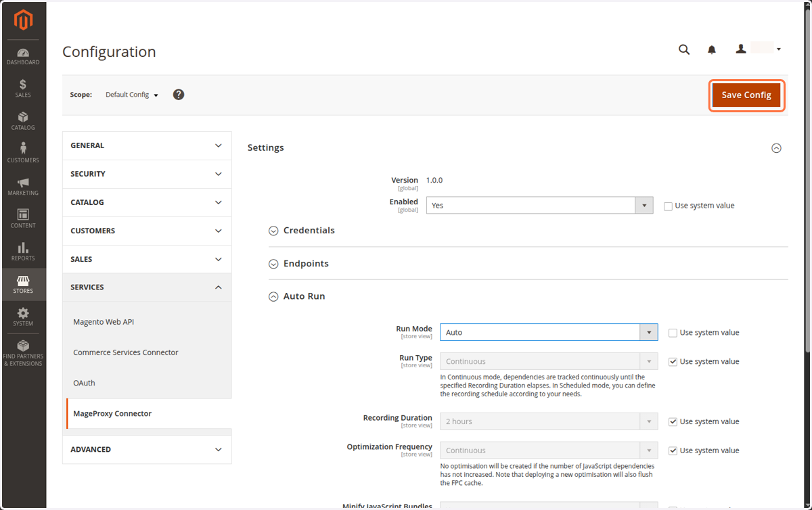Screen dimensions: 812x510
Task: Open the Enabled Yes dropdown
Action: (539, 206)
